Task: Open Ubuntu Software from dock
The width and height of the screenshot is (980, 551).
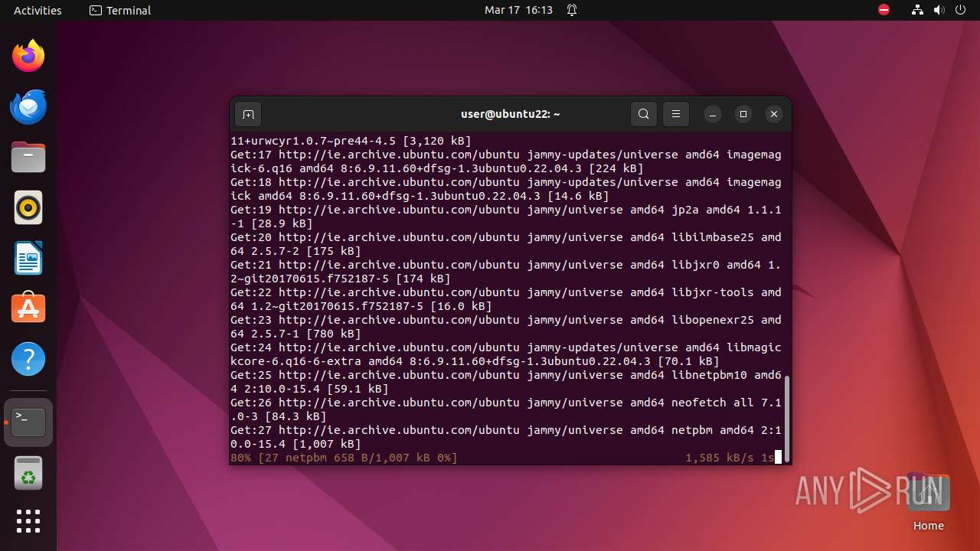Action: coord(28,308)
